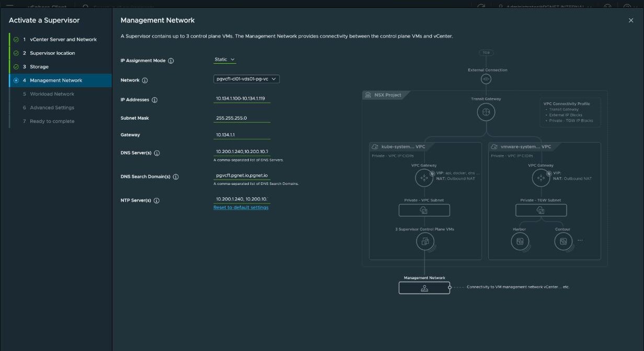Click the vmware-system VPC Gateway icon

541,178
